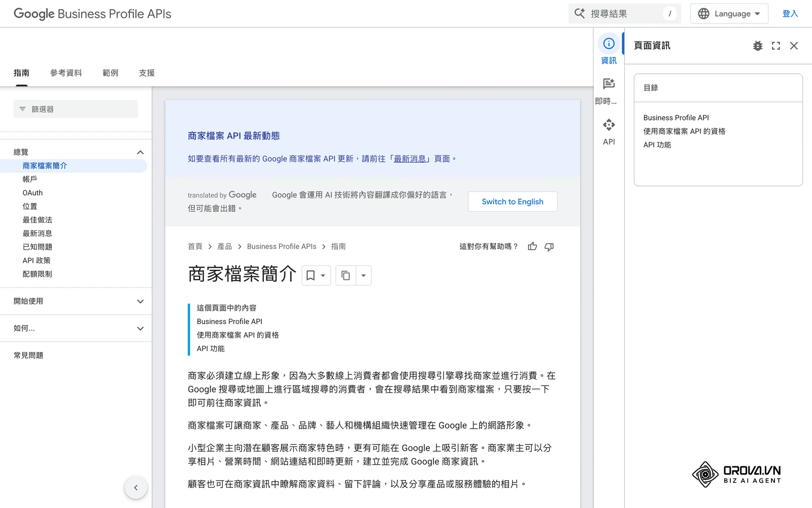Viewport: 812px width, 508px height.
Task: Open the 參考資料 tab
Action: (66, 73)
